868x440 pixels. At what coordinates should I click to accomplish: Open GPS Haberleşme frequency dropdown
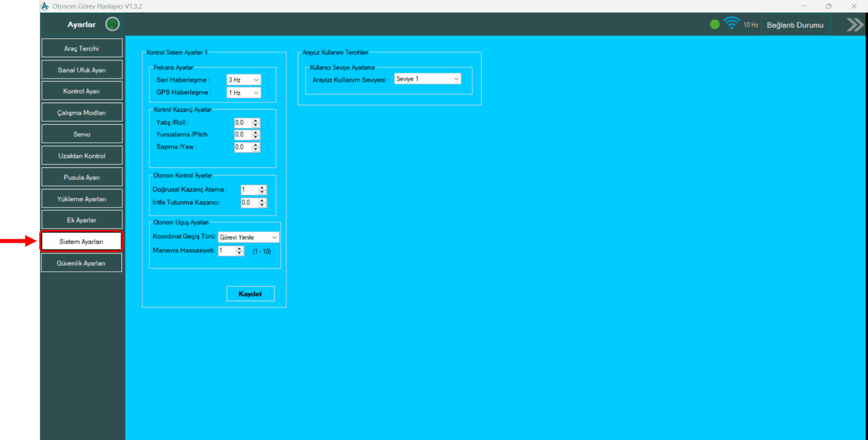click(x=244, y=93)
